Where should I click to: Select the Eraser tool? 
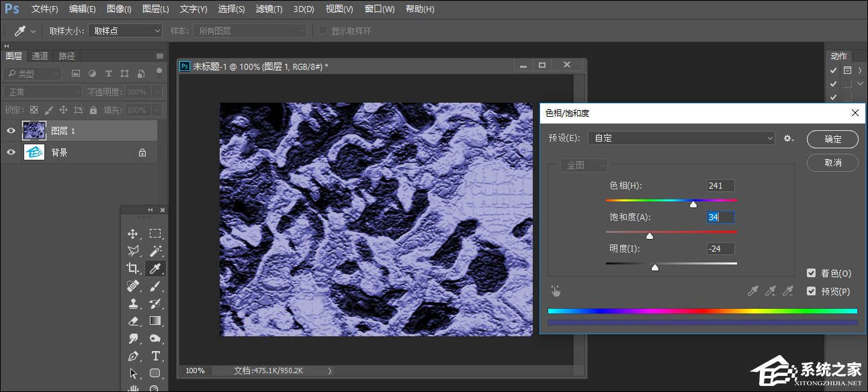pos(134,321)
